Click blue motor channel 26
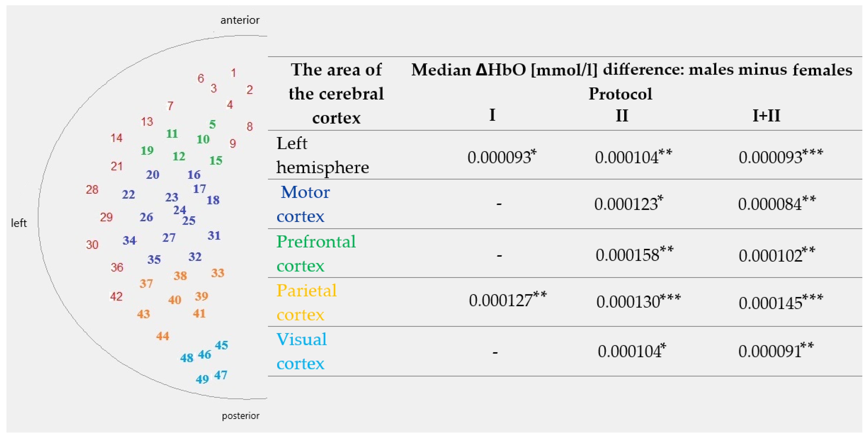868x439 pixels. 146,217
